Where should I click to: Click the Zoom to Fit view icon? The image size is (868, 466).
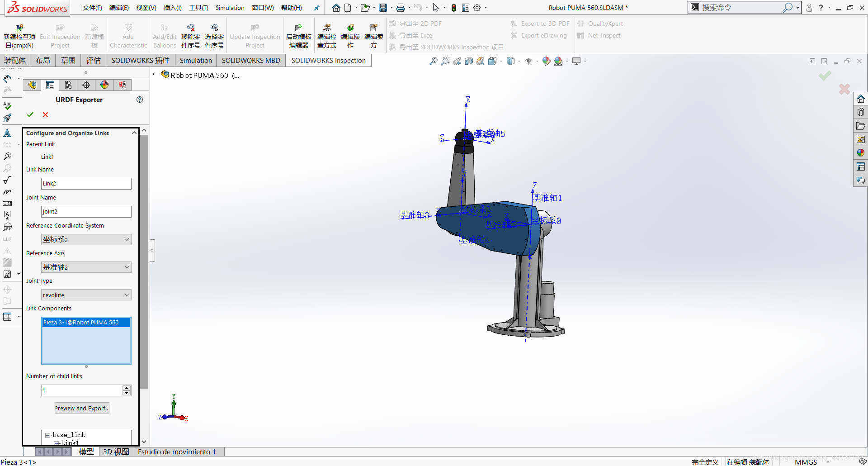434,61
